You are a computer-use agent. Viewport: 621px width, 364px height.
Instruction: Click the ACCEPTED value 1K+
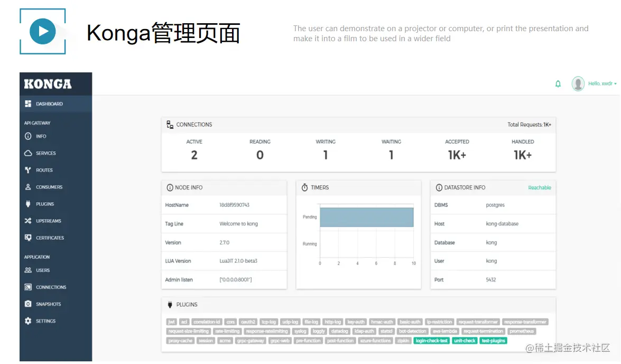(x=457, y=155)
